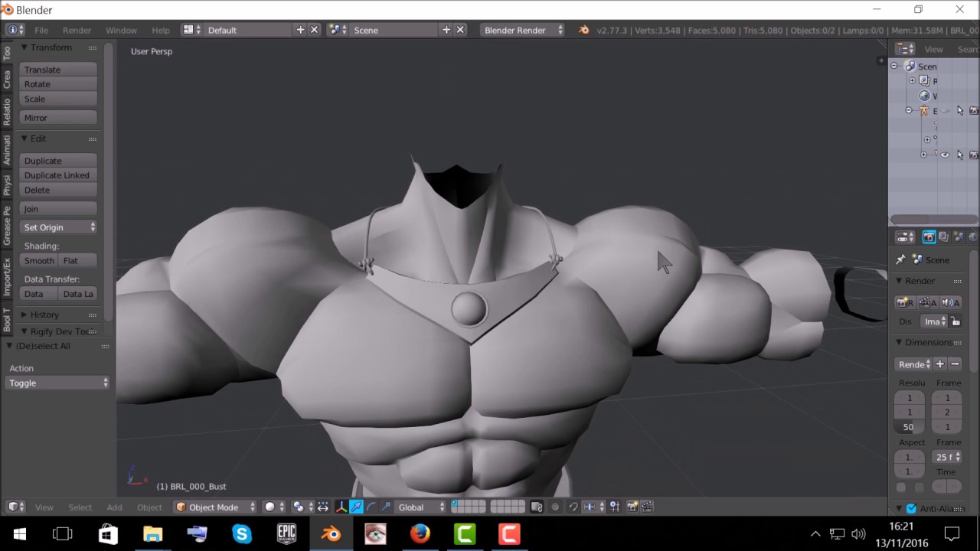Image resolution: width=980 pixels, height=551 pixels.
Task: Open the properties editor type selector
Action: (x=905, y=237)
